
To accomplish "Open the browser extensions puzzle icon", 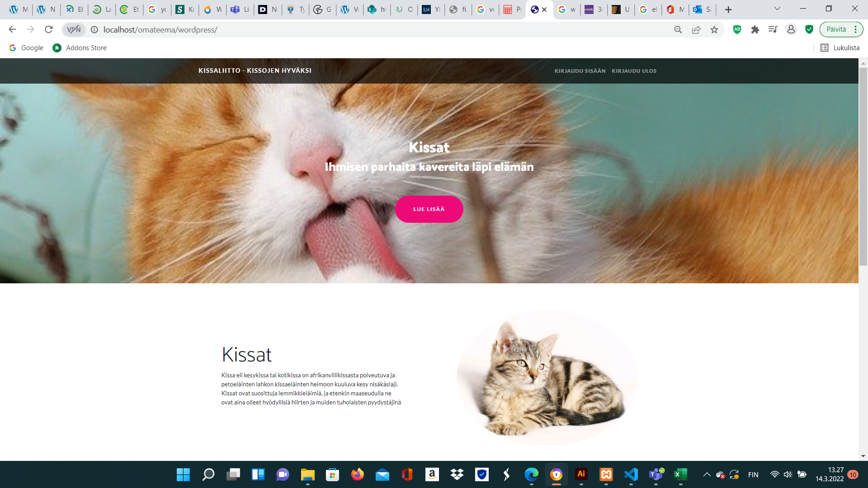I will [x=755, y=29].
